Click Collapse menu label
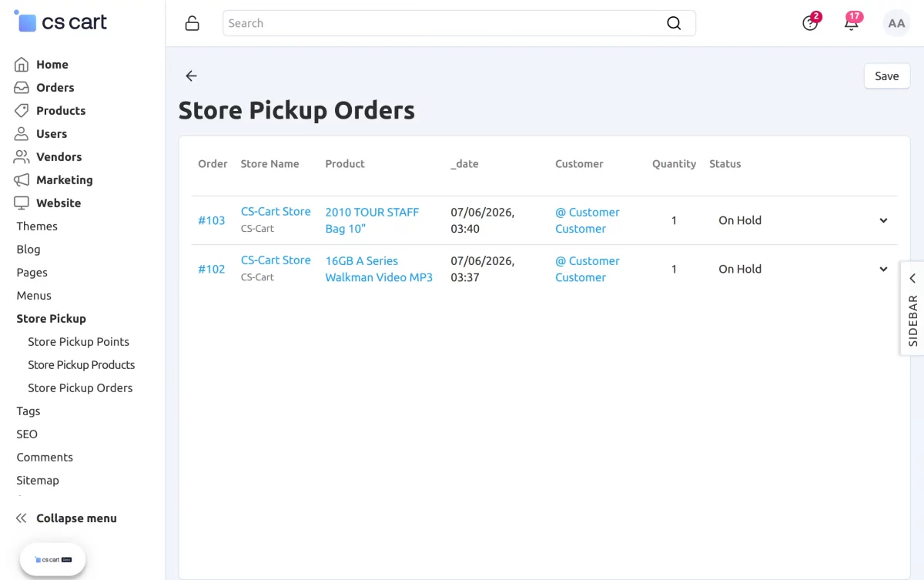Viewport: 924px width, 580px height. (x=76, y=518)
